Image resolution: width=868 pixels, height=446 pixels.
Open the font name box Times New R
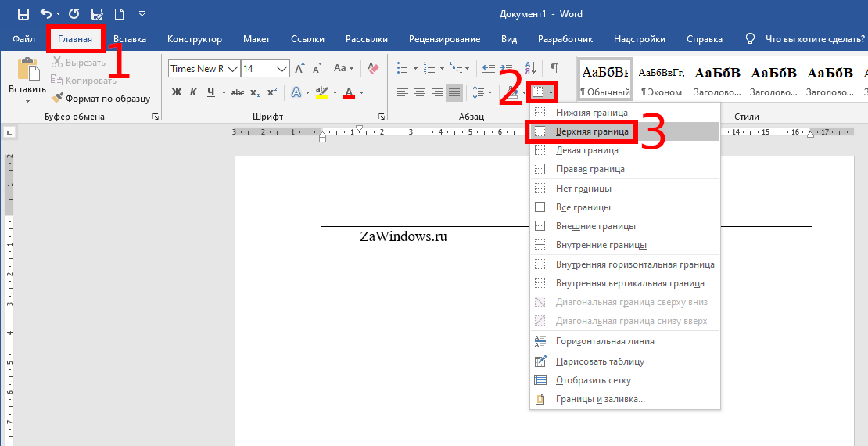pyautogui.click(x=203, y=69)
